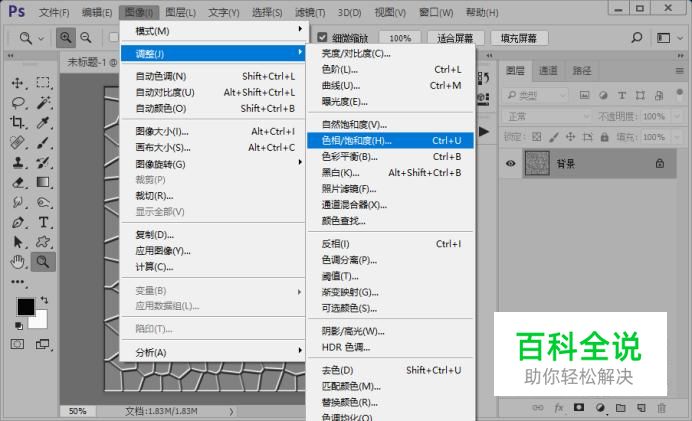
Task: Select the Move tool
Action: [18, 83]
